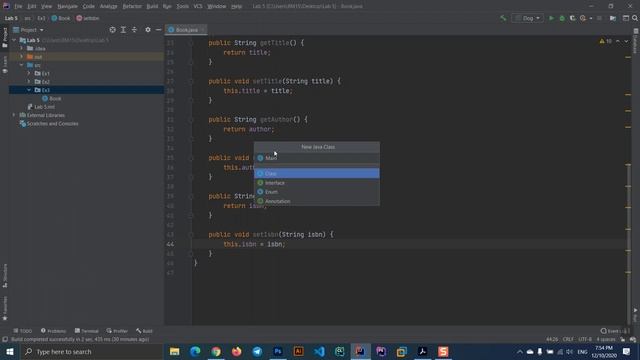Open the Refactor menu
640x360 pixels.
(132, 7)
